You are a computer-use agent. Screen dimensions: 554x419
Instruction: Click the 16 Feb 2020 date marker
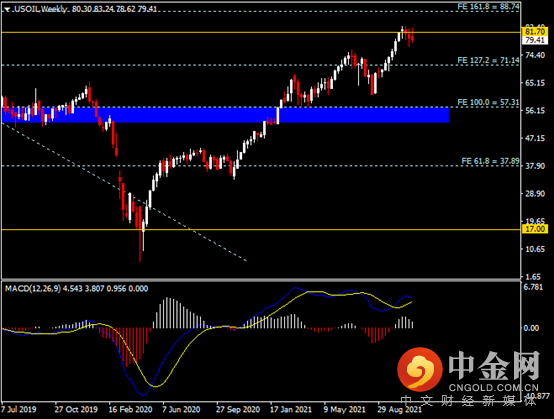130,409
